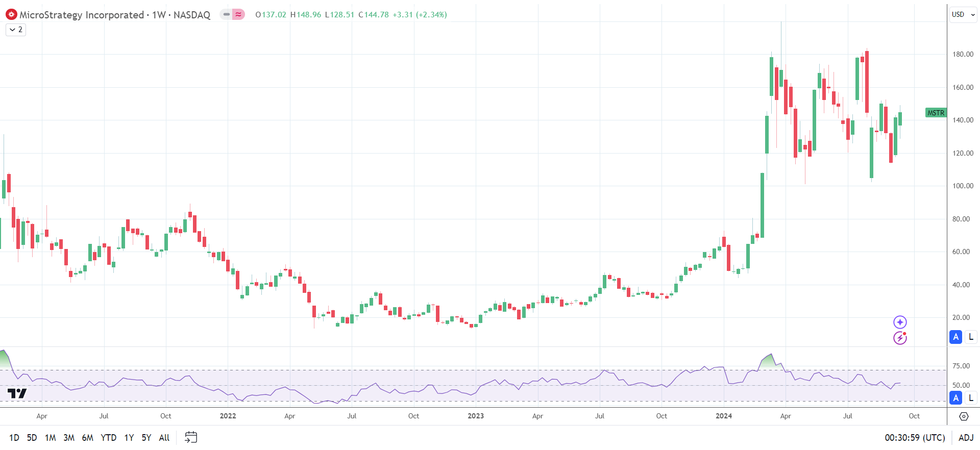Click the 2023 label on time axis
The image size is (980, 450).
(476, 416)
